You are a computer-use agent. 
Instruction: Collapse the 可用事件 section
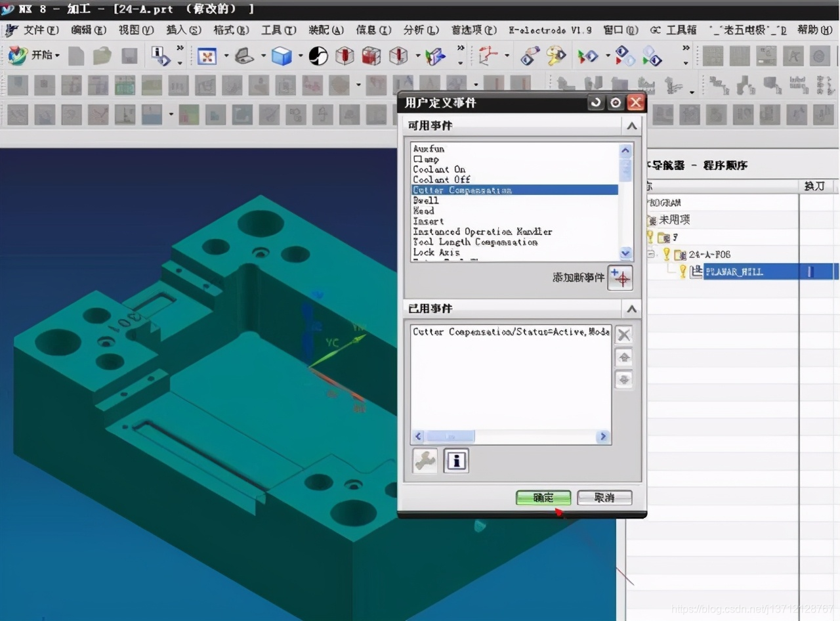631,125
